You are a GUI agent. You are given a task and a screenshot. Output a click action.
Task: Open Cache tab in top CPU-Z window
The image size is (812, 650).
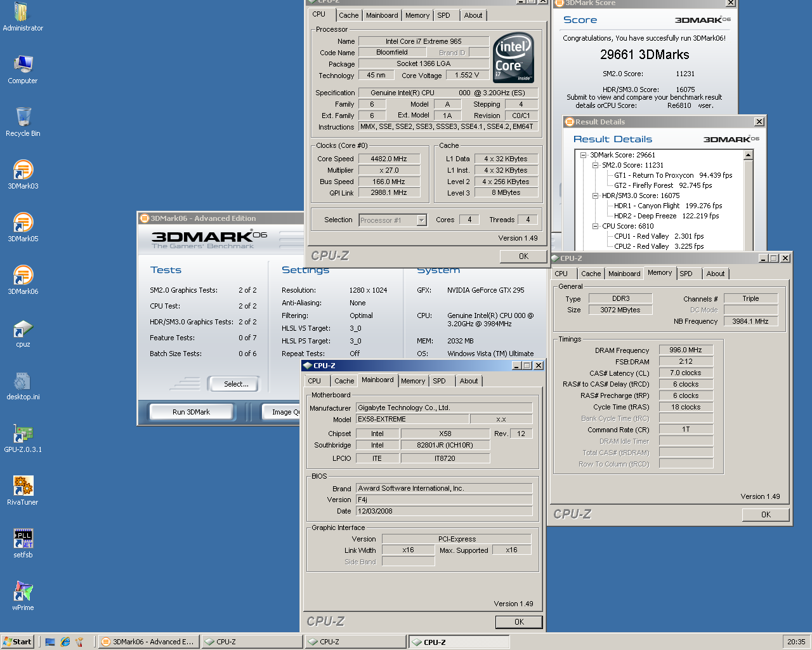coord(348,15)
